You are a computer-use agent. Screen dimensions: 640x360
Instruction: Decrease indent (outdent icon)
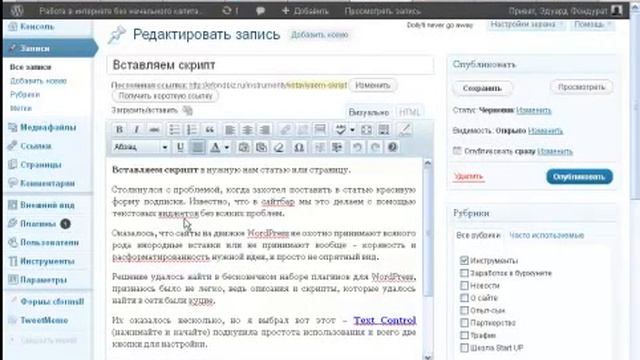click(320, 147)
